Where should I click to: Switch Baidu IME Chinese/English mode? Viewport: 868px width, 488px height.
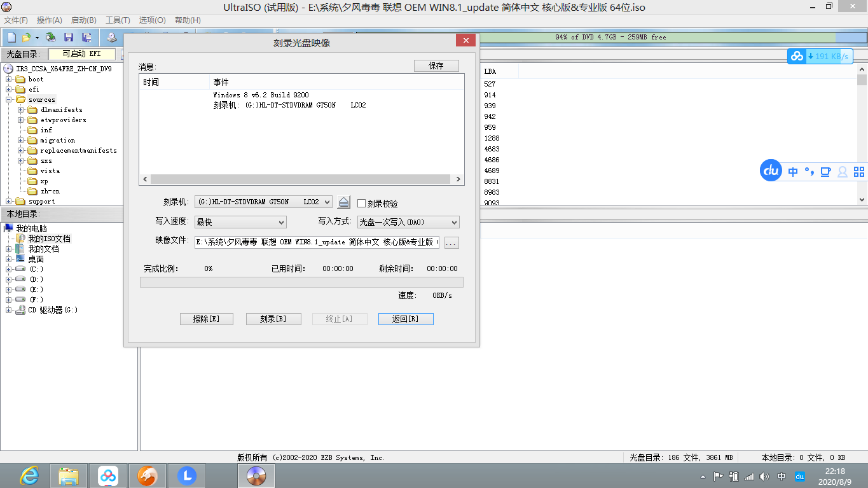793,172
